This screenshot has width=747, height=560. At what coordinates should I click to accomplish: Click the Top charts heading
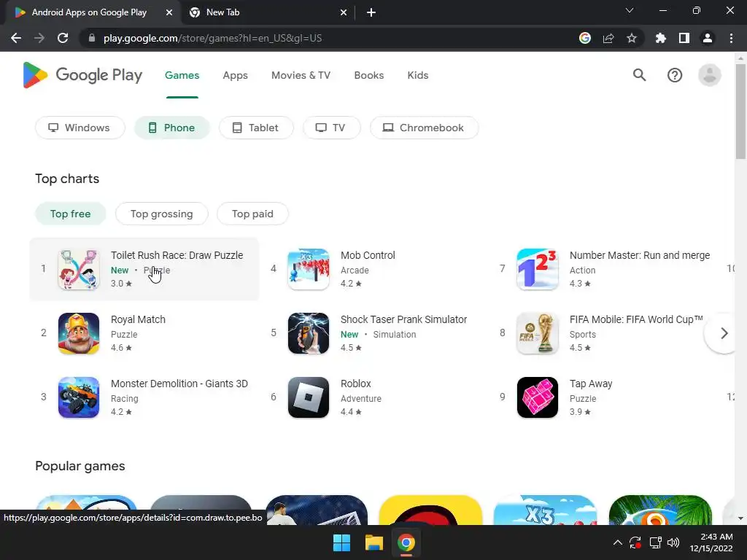[x=67, y=179]
